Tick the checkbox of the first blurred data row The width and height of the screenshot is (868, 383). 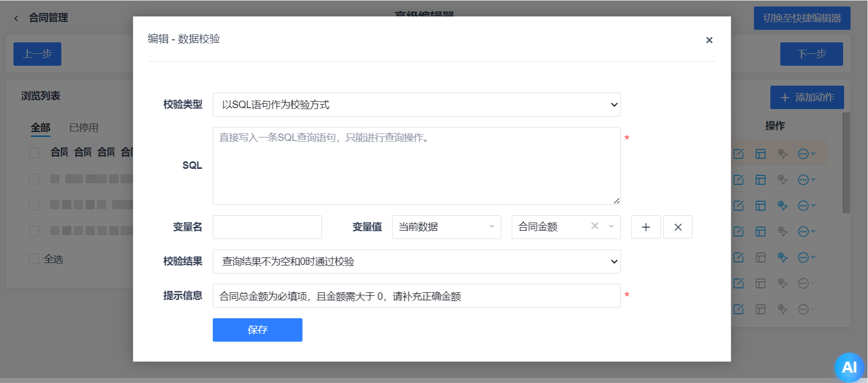(34, 179)
